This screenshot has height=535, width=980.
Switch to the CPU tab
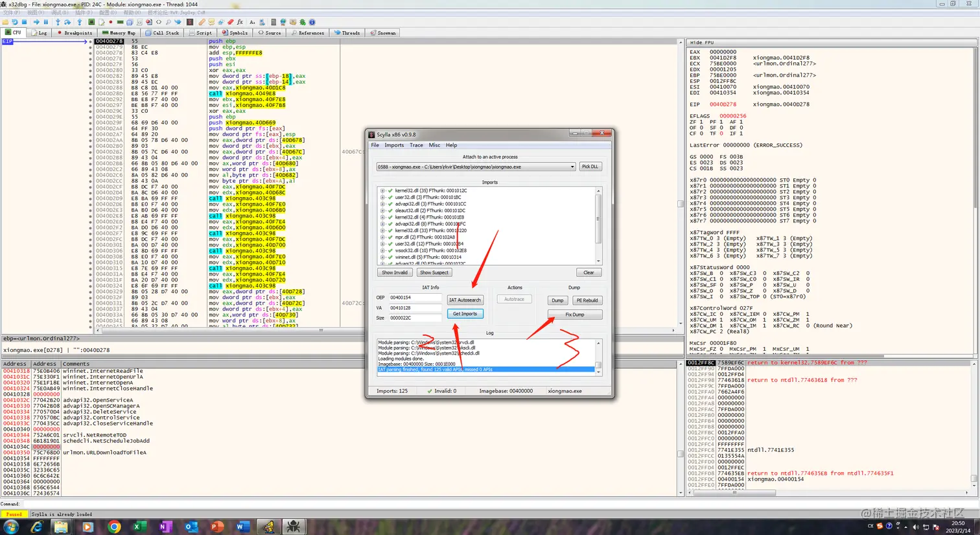[x=13, y=32]
